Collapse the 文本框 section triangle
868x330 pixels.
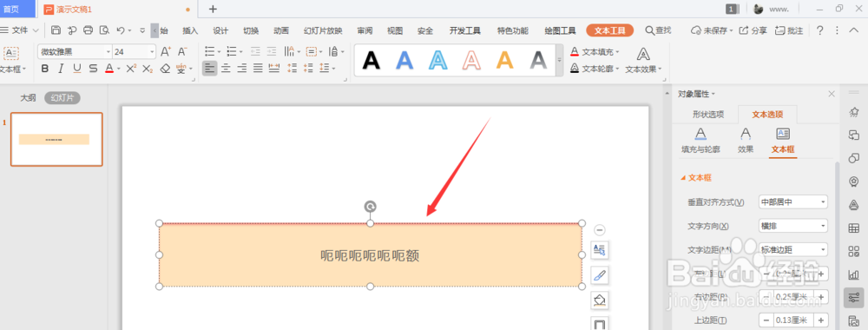[x=683, y=178]
